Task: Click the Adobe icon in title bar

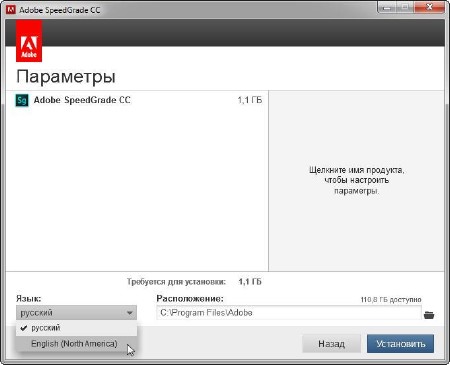Action: point(11,10)
